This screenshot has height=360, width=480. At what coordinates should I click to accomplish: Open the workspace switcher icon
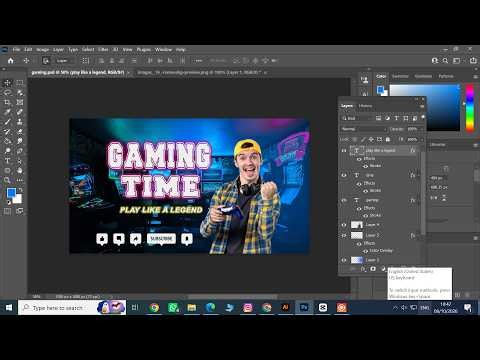click(x=457, y=61)
